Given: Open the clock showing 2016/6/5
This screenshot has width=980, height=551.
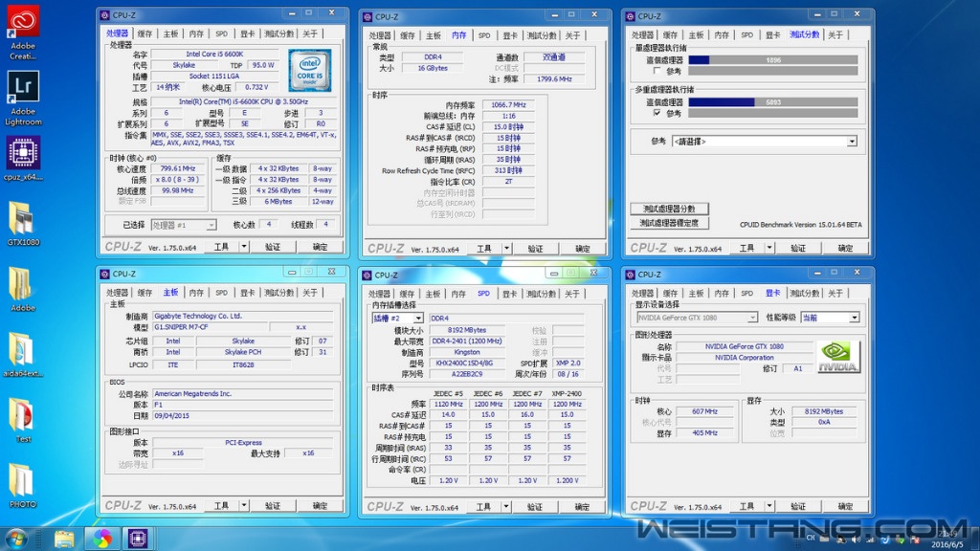Looking at the screenshot, I should [x=947, y=539].
